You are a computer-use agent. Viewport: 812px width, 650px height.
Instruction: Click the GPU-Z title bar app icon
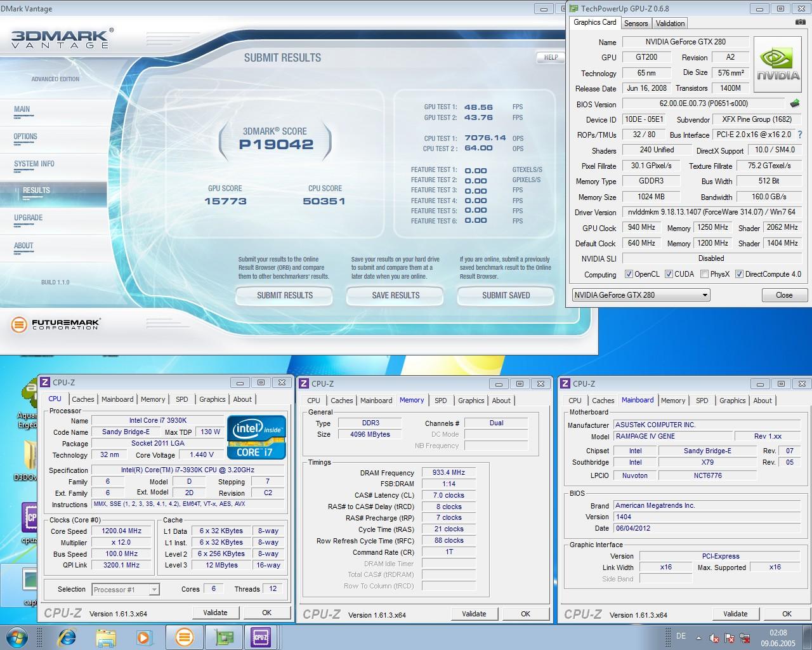(x=573, y=8)
